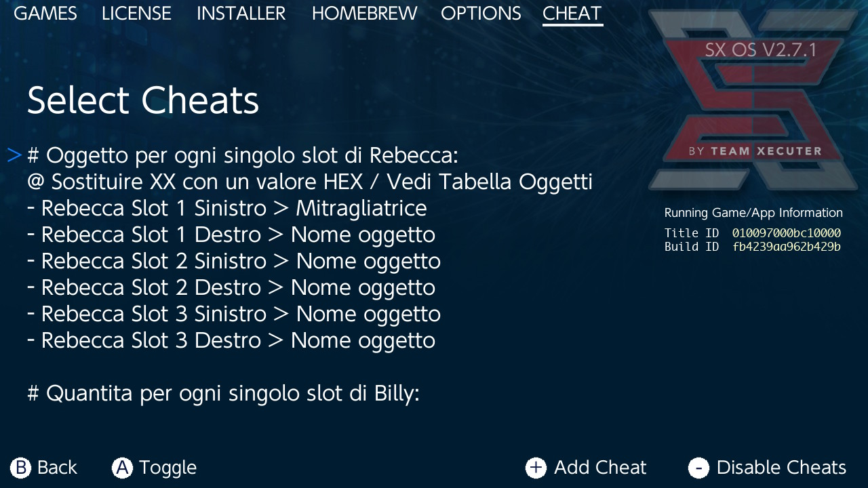Toggle Rebecca Slot 1 Destro cheat
868x488 pixels.
coord(231,235)
